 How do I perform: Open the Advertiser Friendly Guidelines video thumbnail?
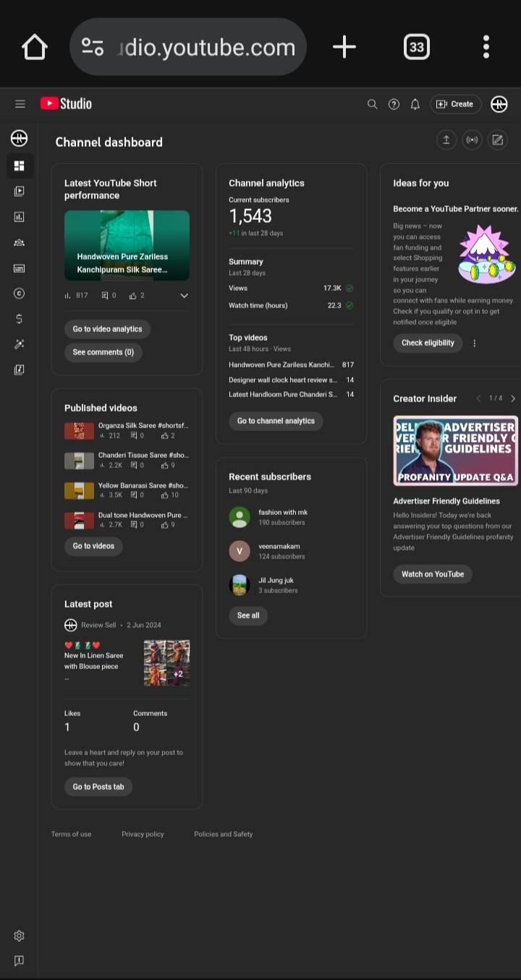(x=456, y=450)
